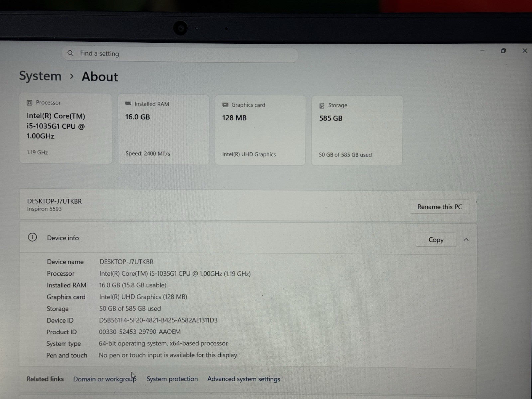The image size is (532, 399).
Task: Click Intel(R) UHD Graphics (128 MB) value
Action: click(x=143, y=297)
